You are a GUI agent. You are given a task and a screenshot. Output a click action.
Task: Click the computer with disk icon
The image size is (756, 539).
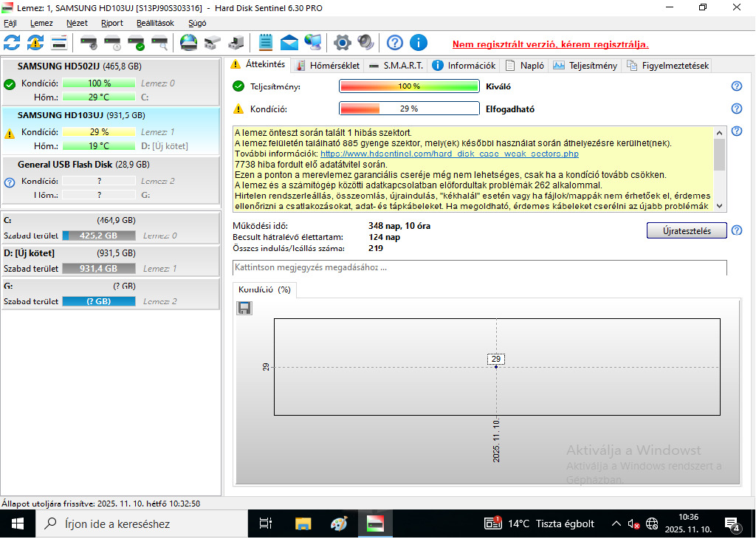pos(236,43)
